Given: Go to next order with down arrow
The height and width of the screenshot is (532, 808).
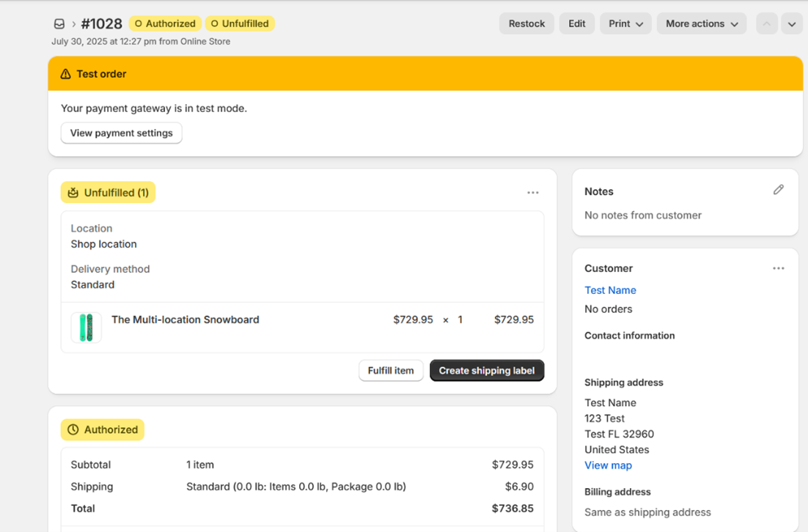Looking at the screenshot, I should 791,24.
